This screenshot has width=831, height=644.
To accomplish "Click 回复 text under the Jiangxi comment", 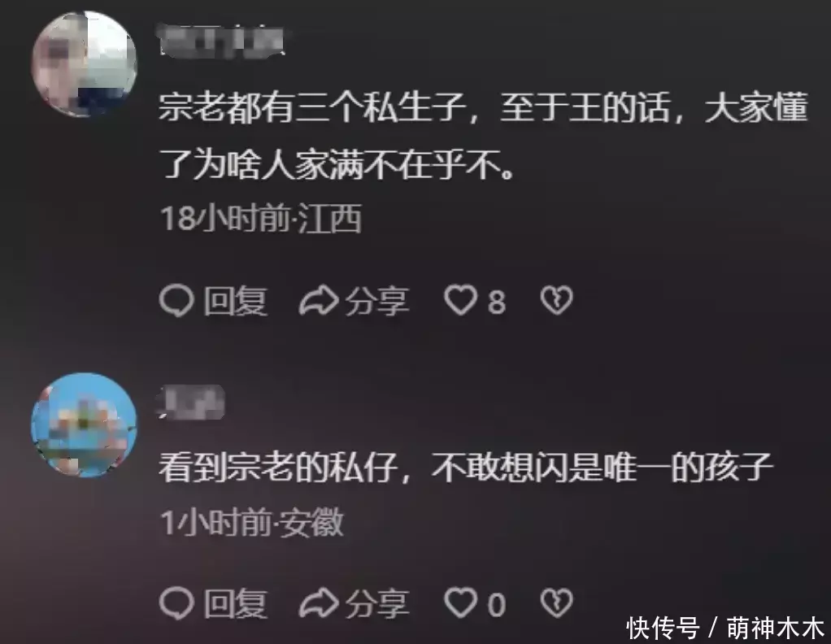I will 236,301.
